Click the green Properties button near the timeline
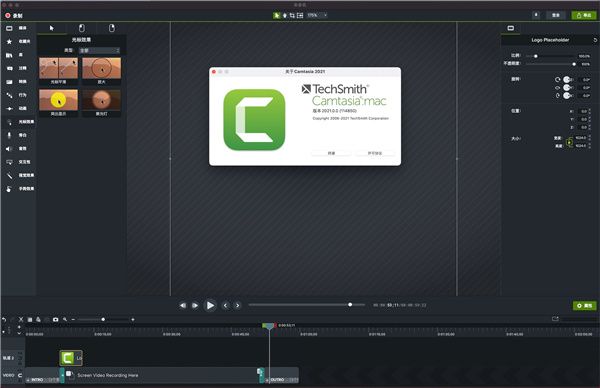The width and height of the screenshot is (600, 388). [585, 306]
